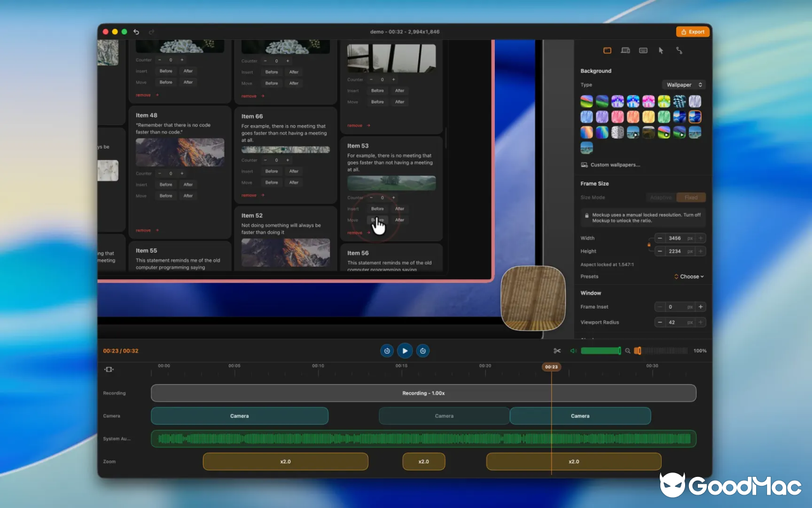Select the yellow scribble wallpaper
The width and height of the screenshot is (812, 508).
648,117
